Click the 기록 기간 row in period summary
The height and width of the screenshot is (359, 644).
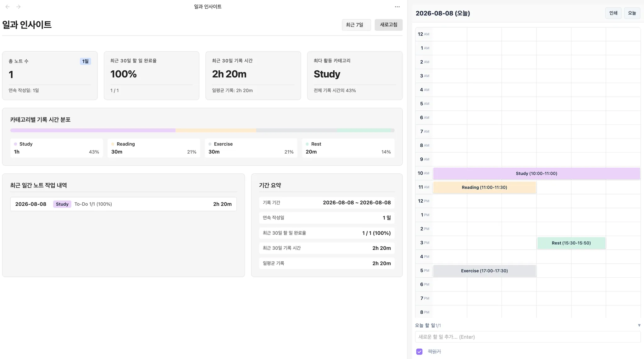[327, 203]
